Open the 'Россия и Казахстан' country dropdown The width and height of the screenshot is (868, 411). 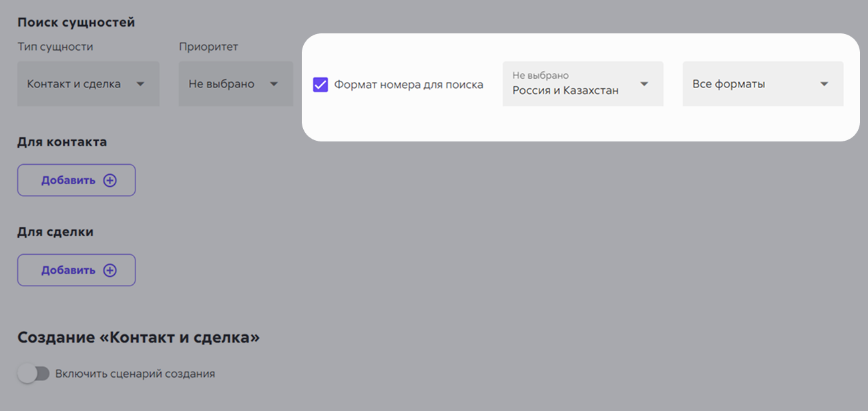point(583,84)
